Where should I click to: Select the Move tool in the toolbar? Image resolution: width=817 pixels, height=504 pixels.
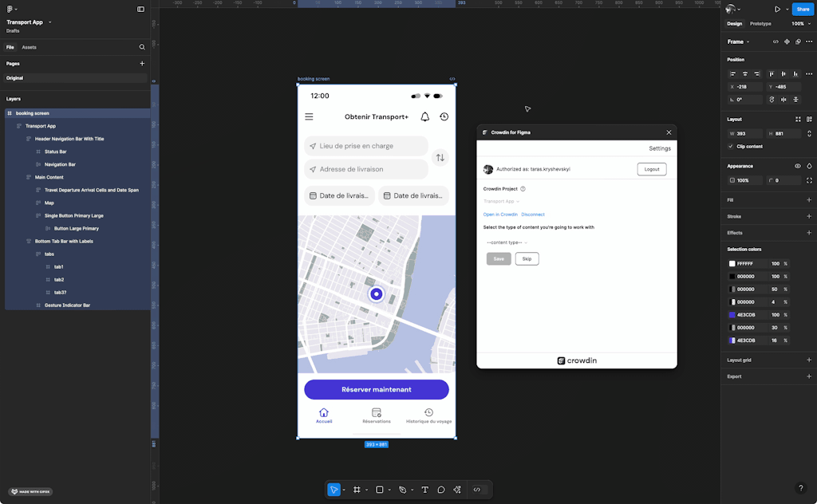click(x=334, y=489)
